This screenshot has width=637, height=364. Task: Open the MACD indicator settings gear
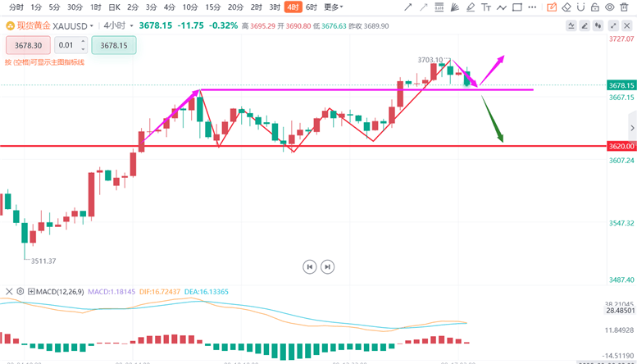20,291
